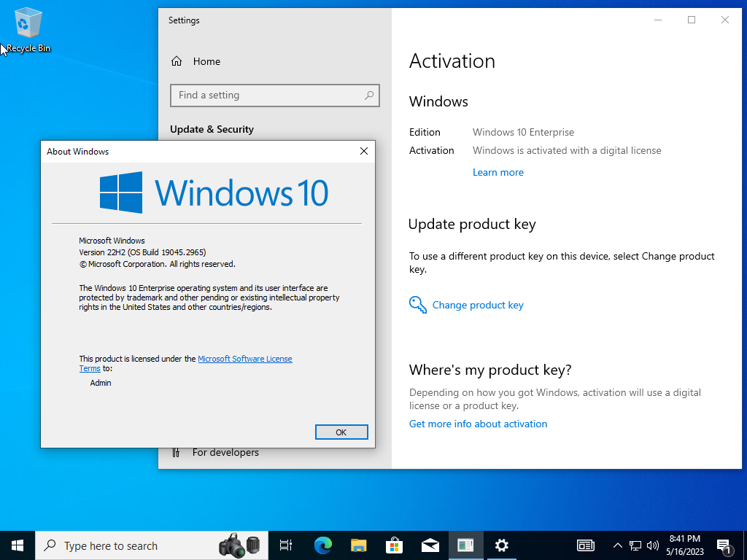Click the Activation page heading

pos(452,61)
